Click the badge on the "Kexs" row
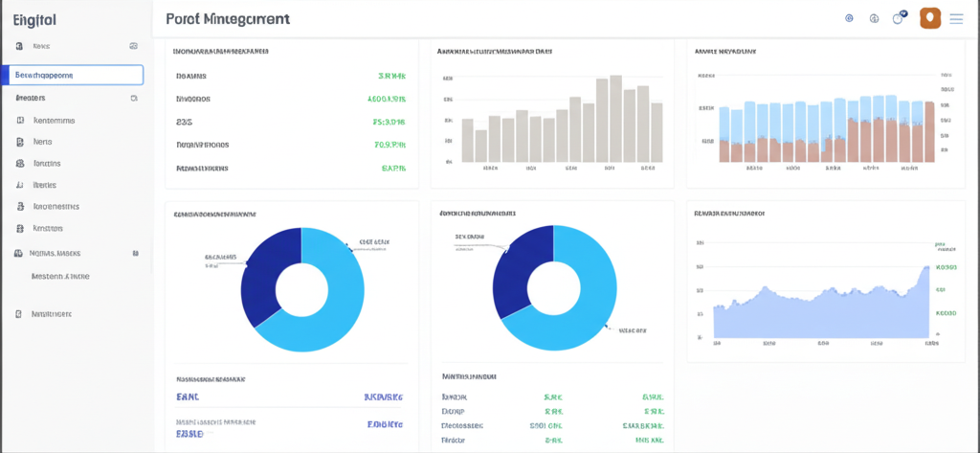Screen dimensions: 980x453 133,46
